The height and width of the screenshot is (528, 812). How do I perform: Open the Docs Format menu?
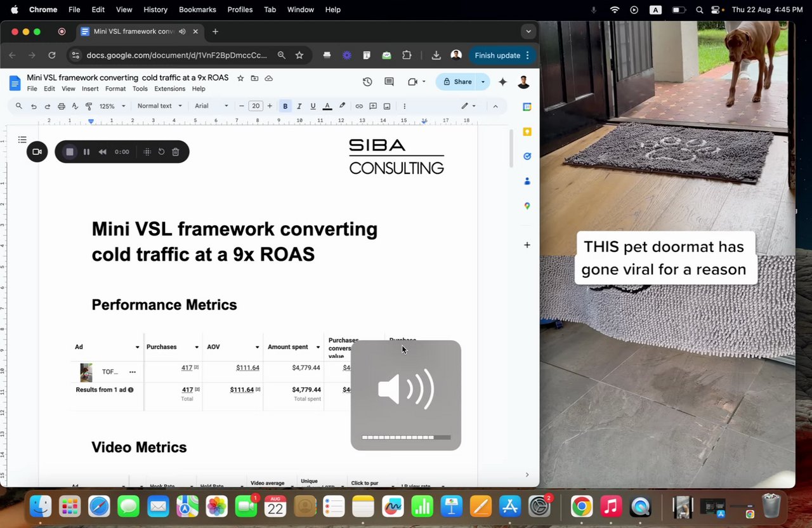[115, 89]
